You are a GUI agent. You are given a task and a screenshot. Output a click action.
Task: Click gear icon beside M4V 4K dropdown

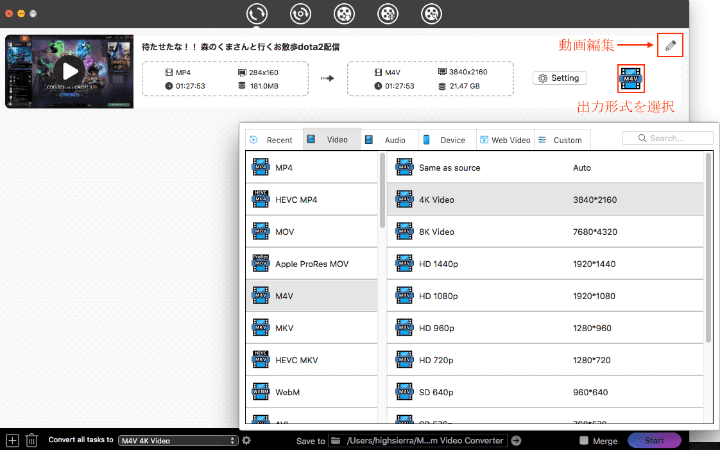[247, 440]
